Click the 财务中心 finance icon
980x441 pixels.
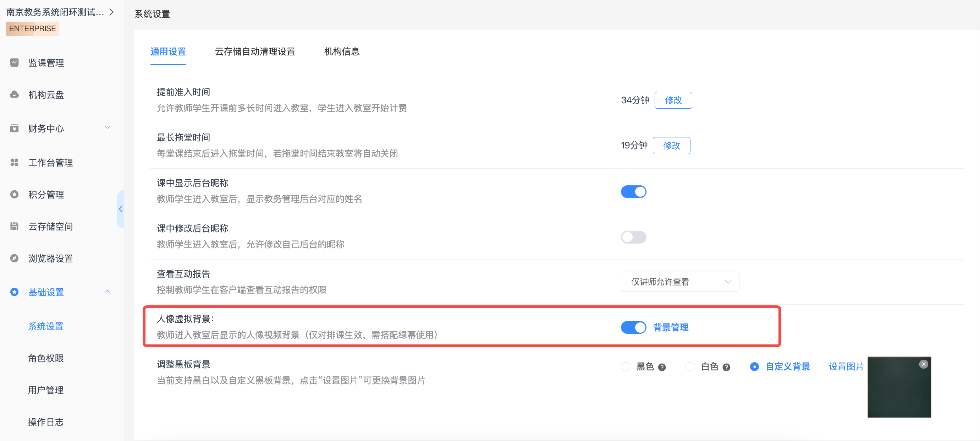tap(15, 128)
